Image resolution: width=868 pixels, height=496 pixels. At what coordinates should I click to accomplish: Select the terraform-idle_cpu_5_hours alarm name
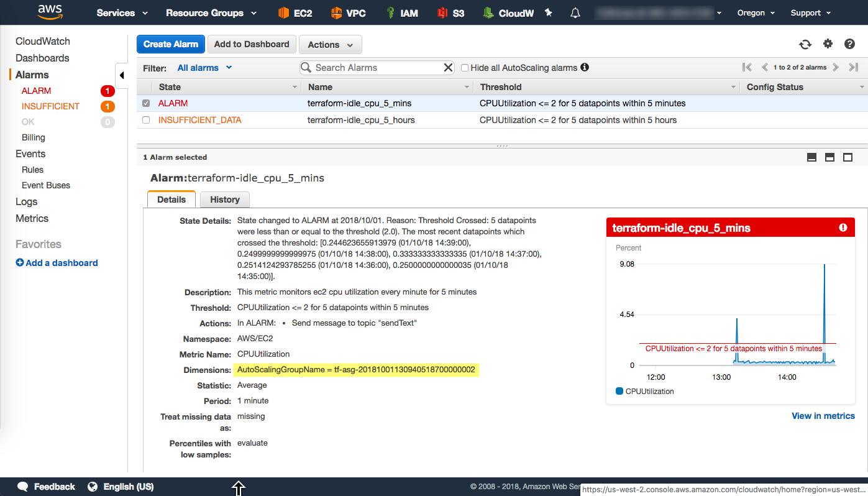(361, 120)
